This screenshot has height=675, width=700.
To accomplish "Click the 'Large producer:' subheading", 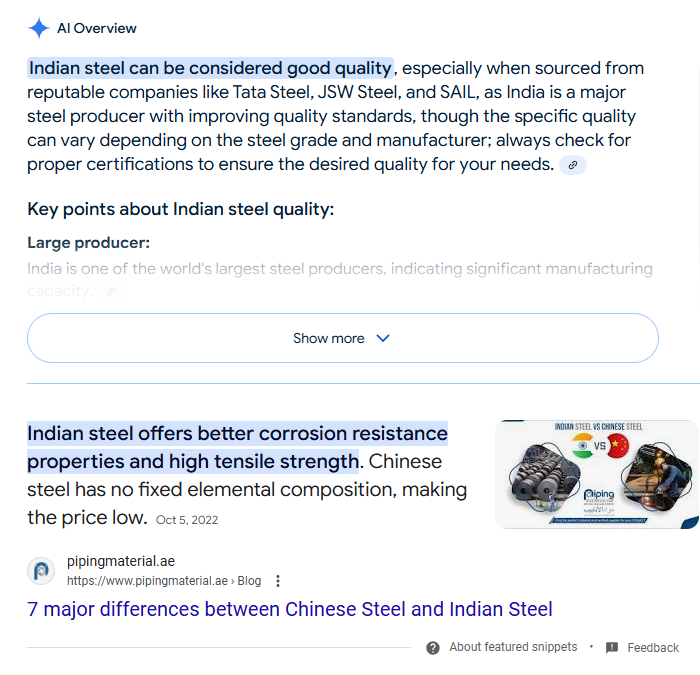I will click(x=88, y=242).
